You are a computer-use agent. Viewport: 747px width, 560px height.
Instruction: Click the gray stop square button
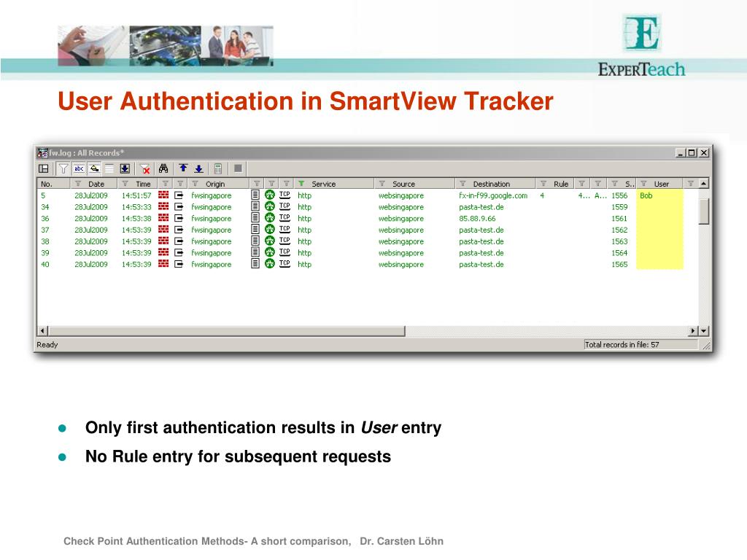238,168
